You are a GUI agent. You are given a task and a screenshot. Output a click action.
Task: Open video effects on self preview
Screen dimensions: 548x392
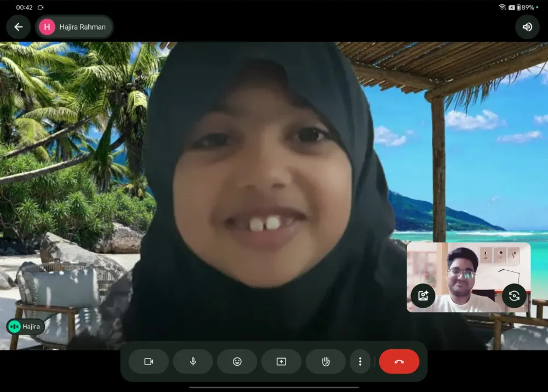[x=423, y=296]
